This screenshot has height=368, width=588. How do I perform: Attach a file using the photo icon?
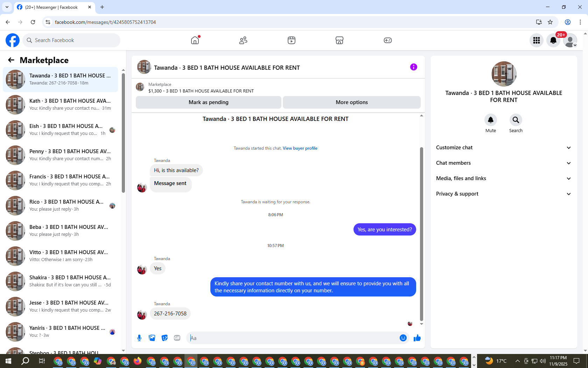(152, 338)
